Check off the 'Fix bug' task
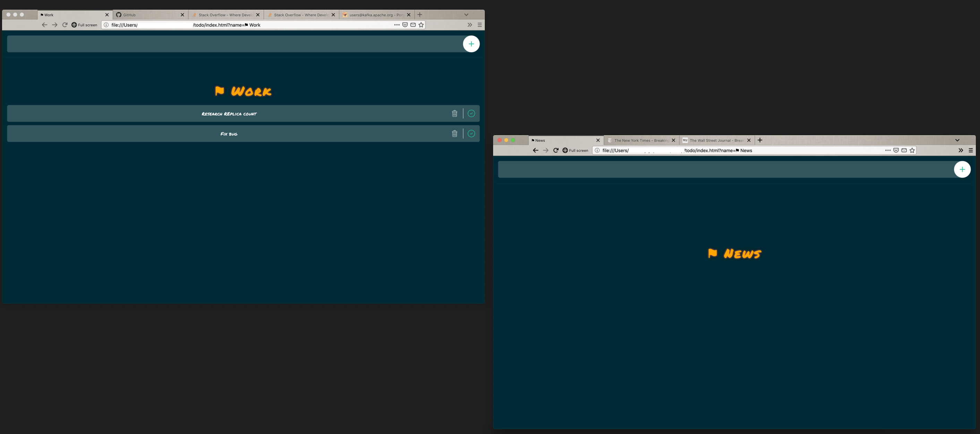The height and width of the screenshot is (434, 980). pyautogui.click(x=471, y=133)
